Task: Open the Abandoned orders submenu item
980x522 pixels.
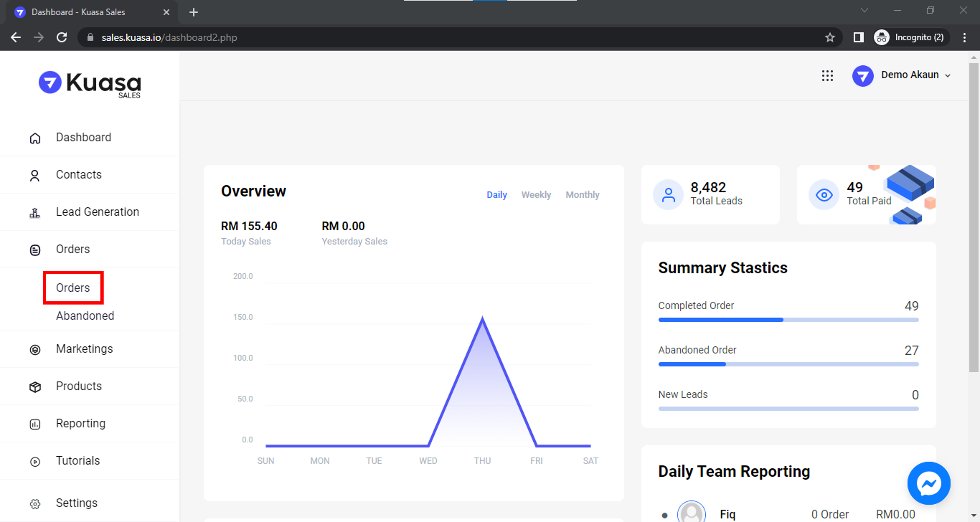Action: tap(85, 316)
